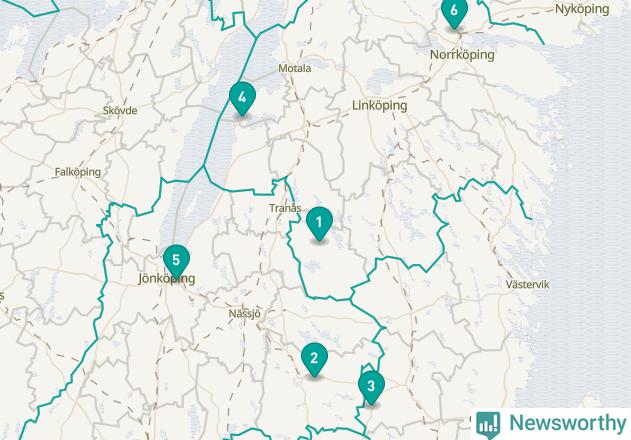Open map marker number 3
Viewport: 631px width, 440px height.
click(x=371, y=388)
